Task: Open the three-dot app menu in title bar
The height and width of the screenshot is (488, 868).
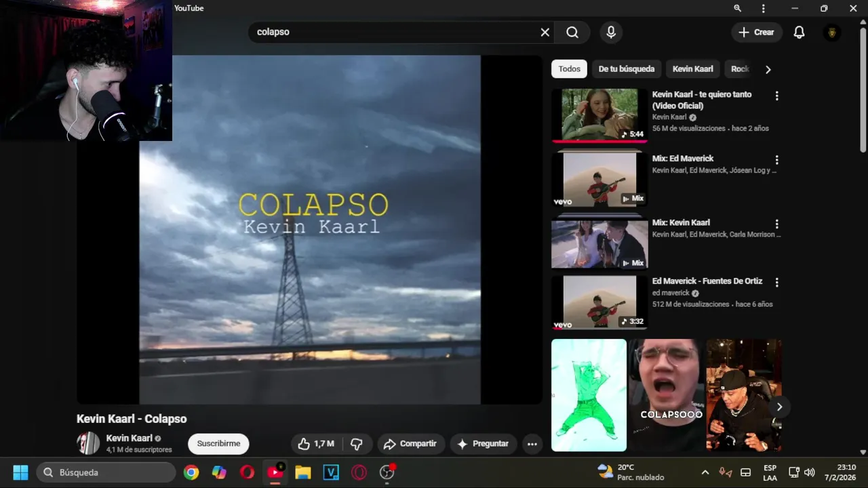Action: pos(763,8)
